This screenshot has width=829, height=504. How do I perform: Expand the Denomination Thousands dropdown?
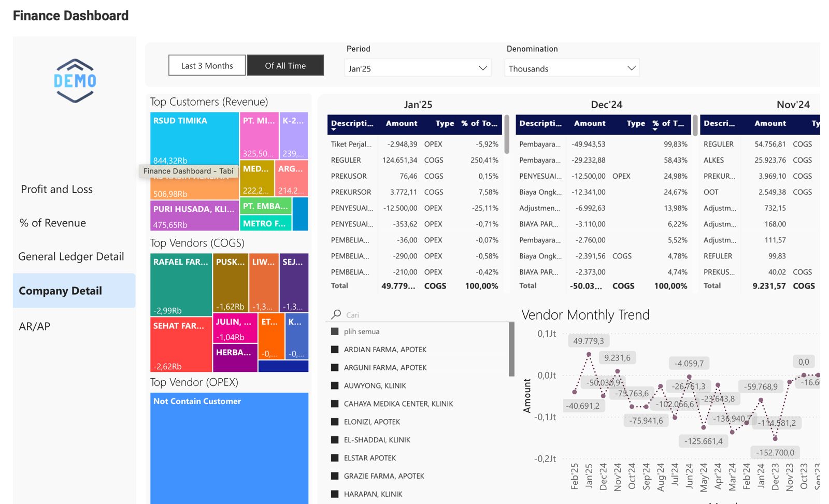click(x=572, y=68)
